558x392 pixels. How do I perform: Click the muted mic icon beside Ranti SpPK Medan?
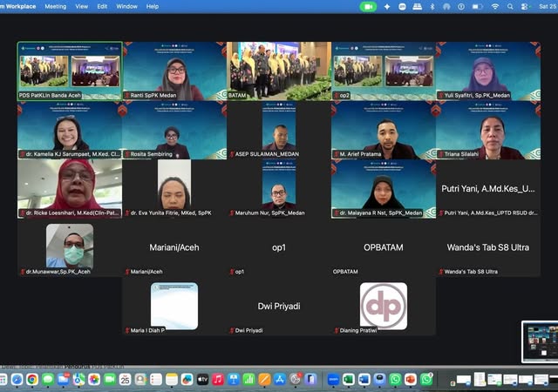tap(127, 95)
